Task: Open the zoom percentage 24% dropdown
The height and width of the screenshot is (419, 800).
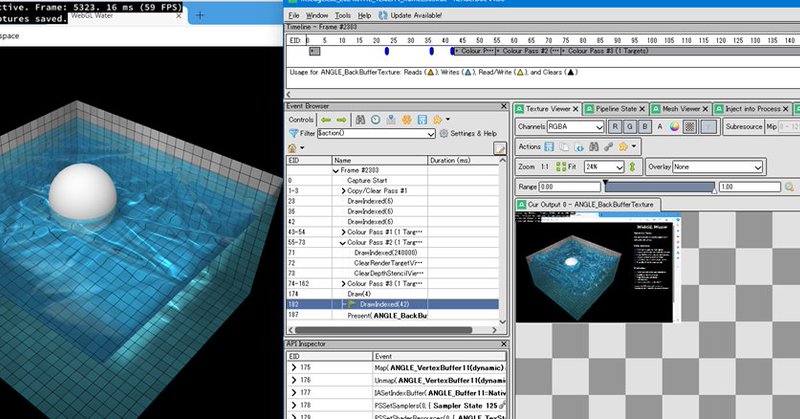Action: (x=604, y=167)
